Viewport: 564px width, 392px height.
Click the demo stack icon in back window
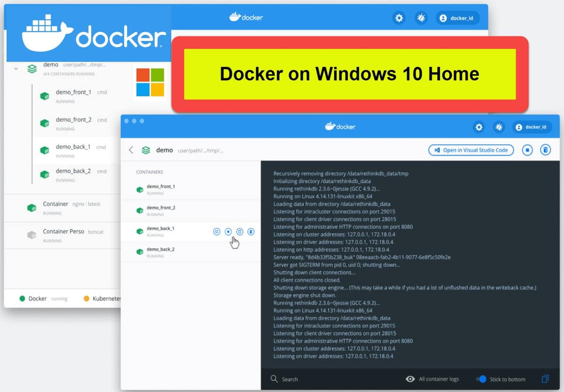(32, 69)
